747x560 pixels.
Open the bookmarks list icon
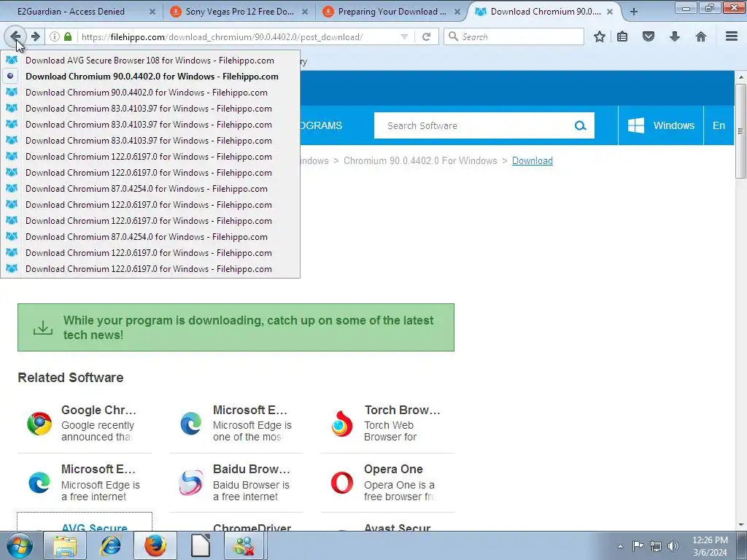622,36
